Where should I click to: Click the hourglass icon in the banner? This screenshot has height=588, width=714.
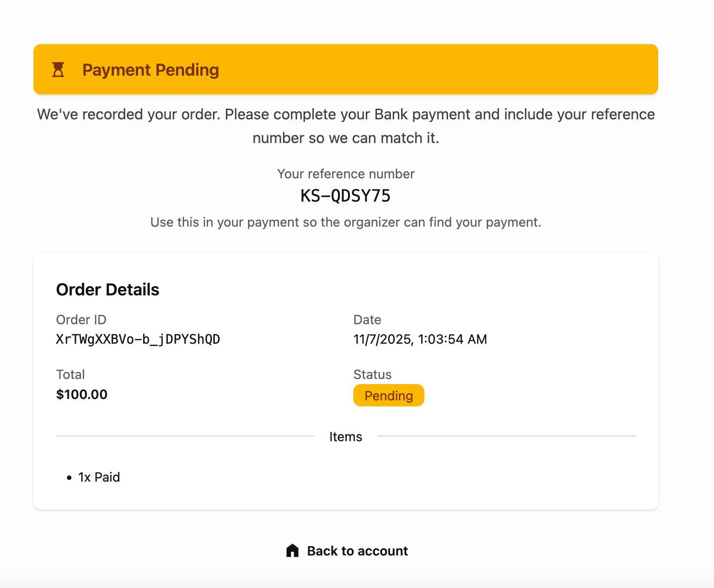(58, 70)
